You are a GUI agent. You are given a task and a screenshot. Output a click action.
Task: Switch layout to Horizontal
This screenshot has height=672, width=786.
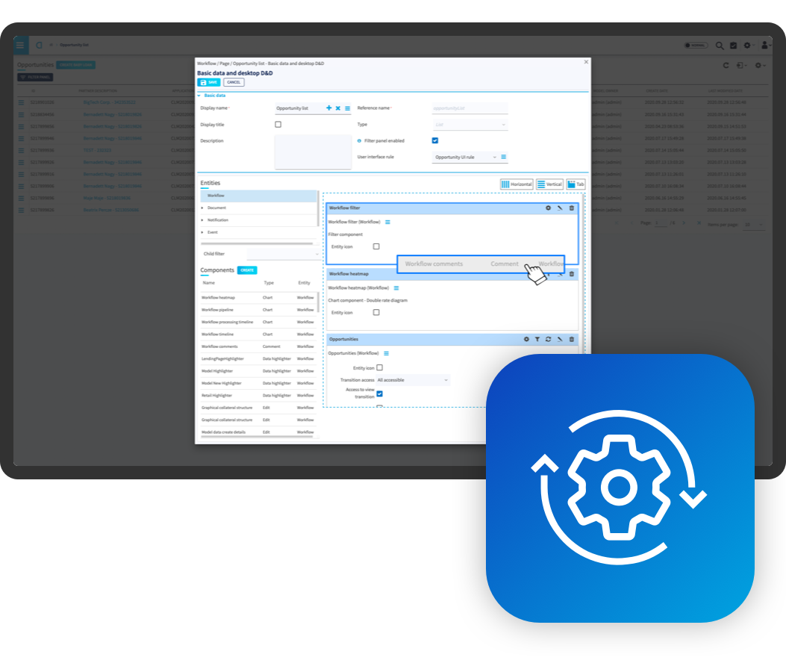tap(517, 184)
